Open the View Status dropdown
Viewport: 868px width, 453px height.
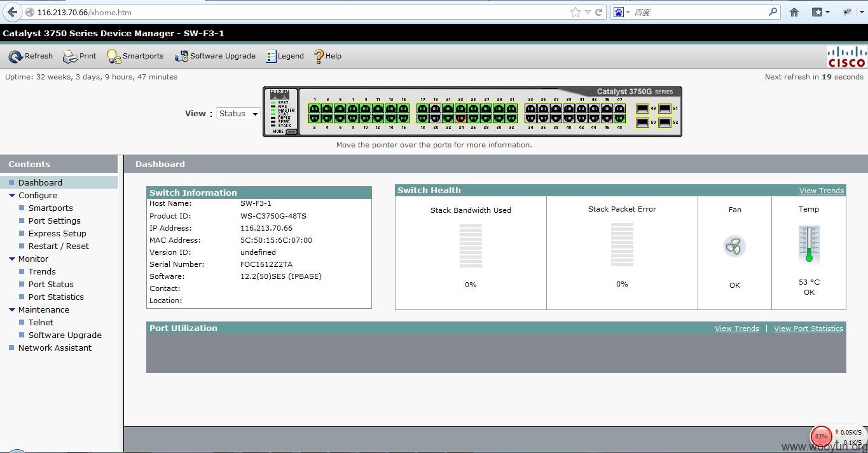238,114
